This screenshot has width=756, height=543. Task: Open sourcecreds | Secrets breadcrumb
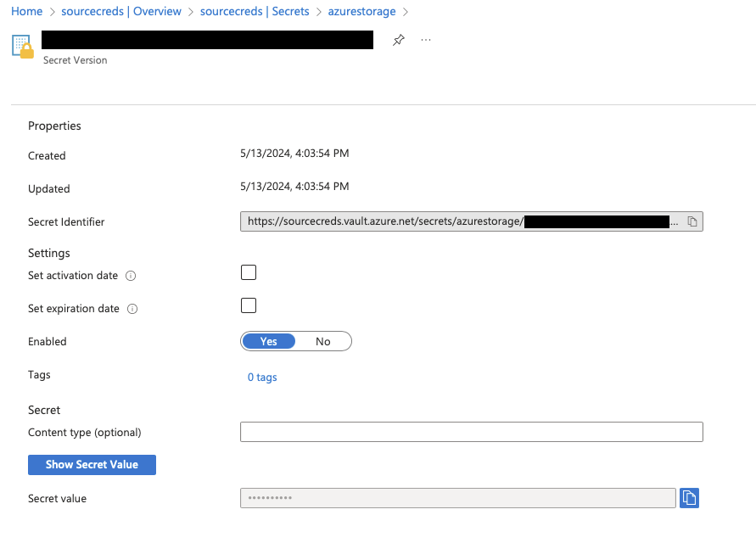(255, 12)
